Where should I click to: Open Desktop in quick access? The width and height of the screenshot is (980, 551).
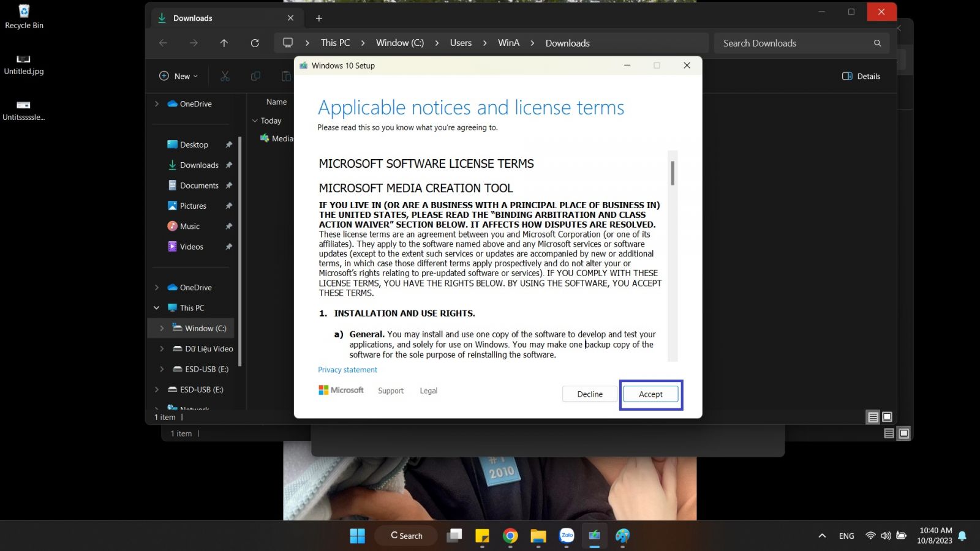tap(194, 144)
